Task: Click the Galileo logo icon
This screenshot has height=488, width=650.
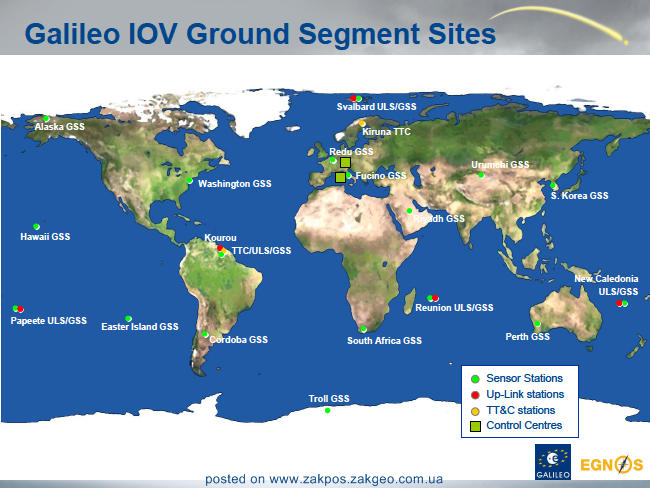Action: (553, 462)
